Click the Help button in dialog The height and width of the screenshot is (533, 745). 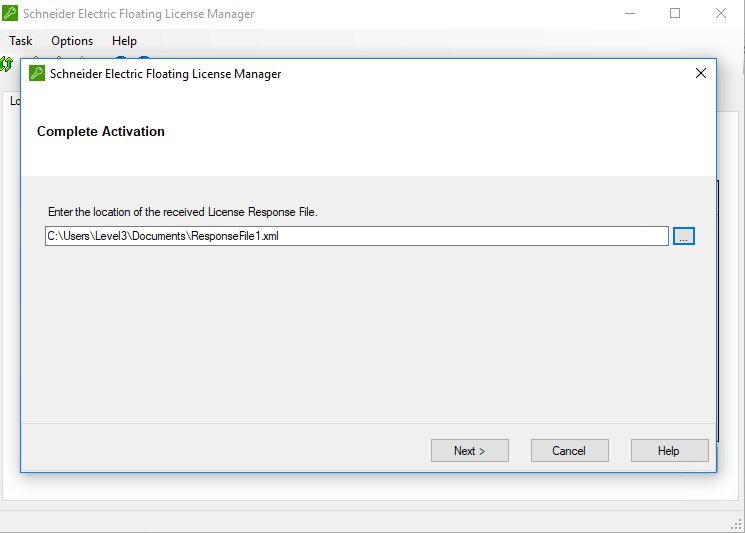669,450
